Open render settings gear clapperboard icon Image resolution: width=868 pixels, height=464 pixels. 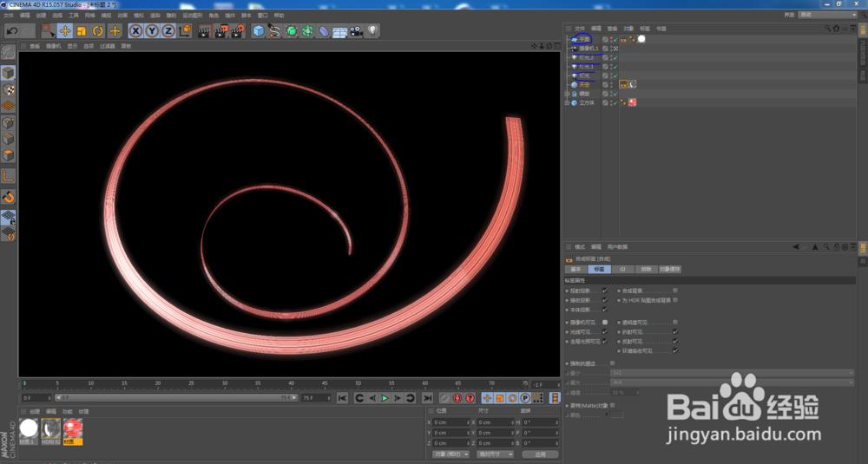tap(238, 31)
